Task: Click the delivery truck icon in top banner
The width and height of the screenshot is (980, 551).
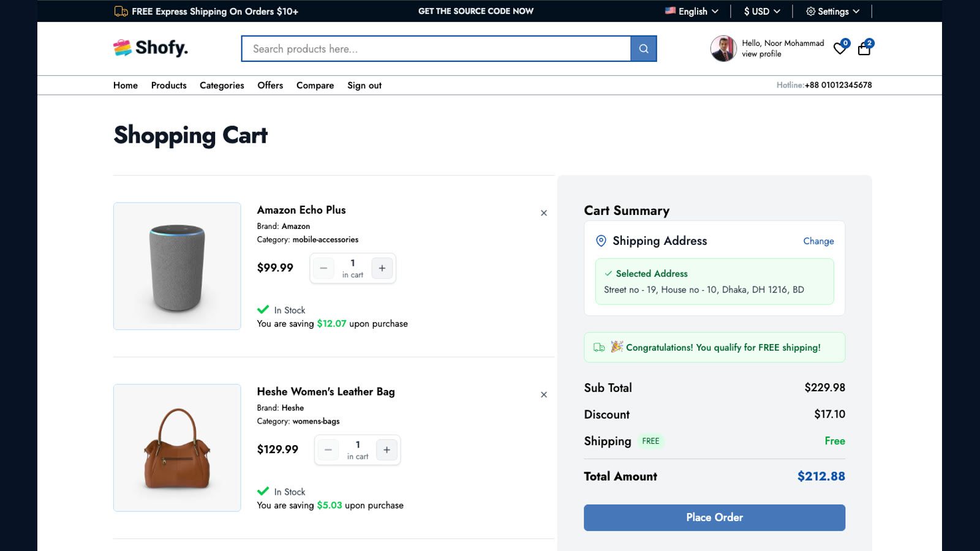Action: [x=121, y=11]
